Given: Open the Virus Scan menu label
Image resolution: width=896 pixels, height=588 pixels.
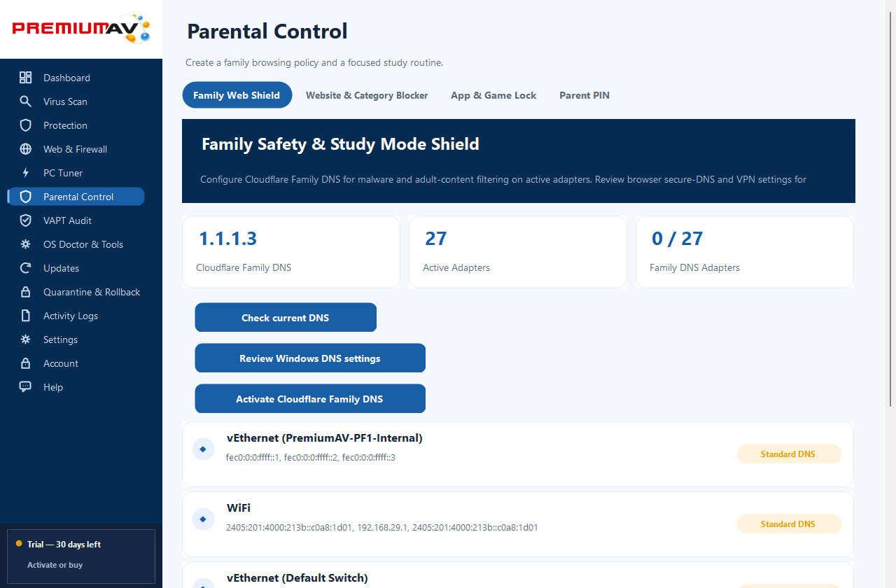Looking at the screenshot, I should [x=65, y=101].
